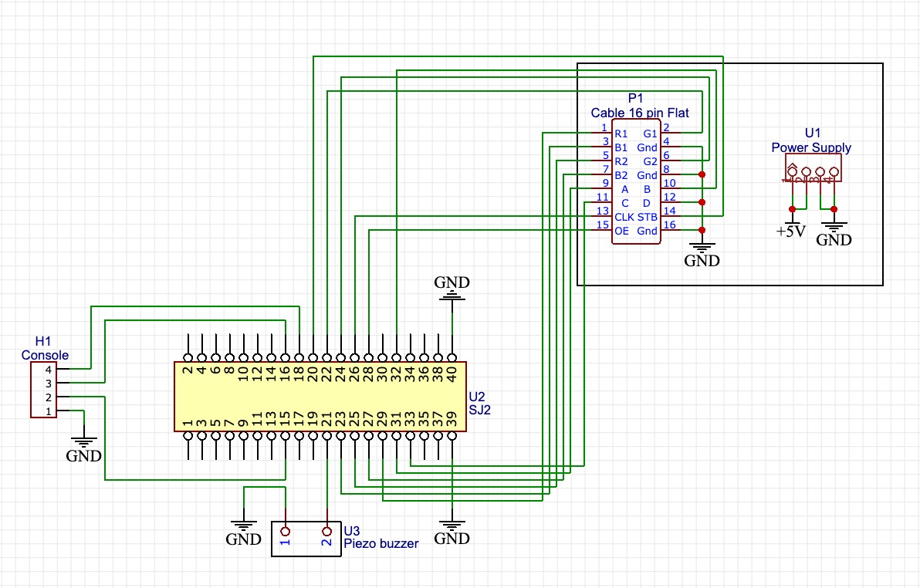Click the Power Supply name label
This screenshot has width=920, height=588.
coord(811,147)
